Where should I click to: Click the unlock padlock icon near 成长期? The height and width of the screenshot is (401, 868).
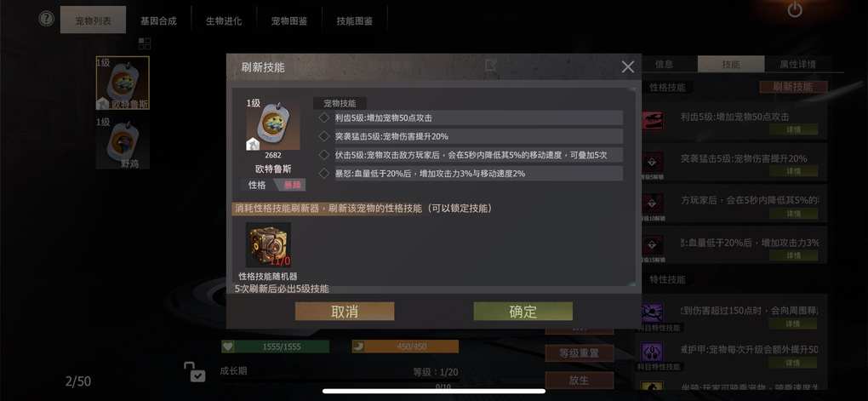pos(195,371)
